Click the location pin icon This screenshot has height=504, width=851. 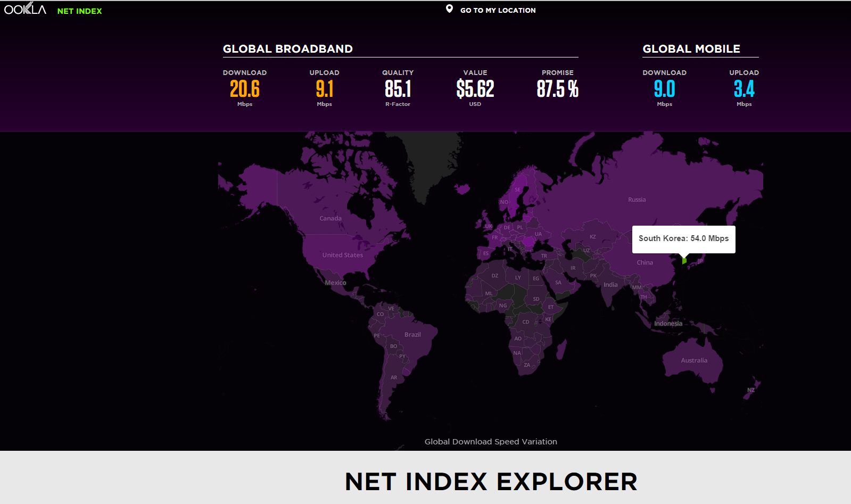[x=450, y=9]
